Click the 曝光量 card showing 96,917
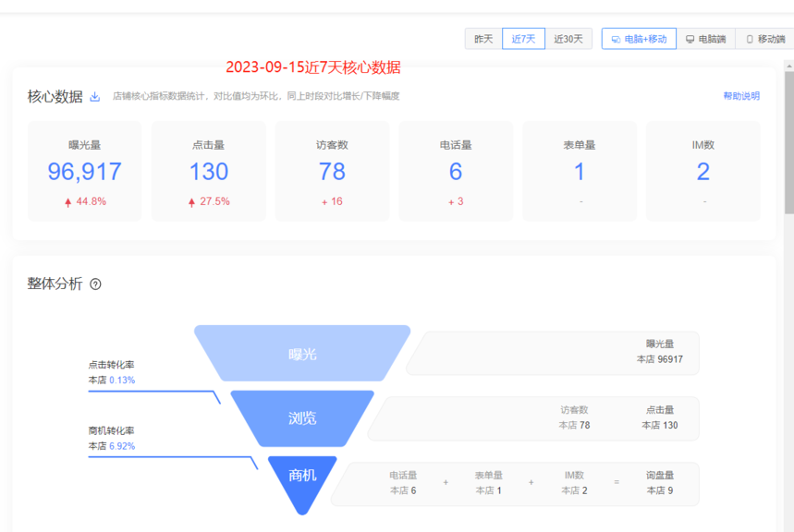This screenshot has width=794, height=532. point(84,171)
